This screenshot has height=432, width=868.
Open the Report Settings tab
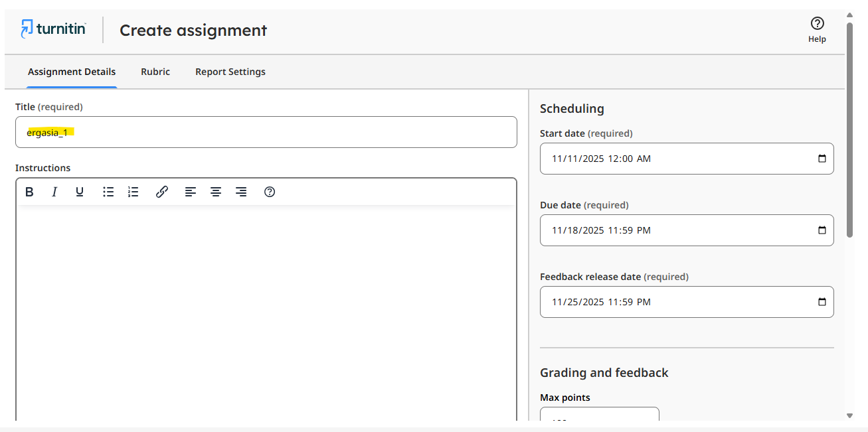[x=230, y=72]
